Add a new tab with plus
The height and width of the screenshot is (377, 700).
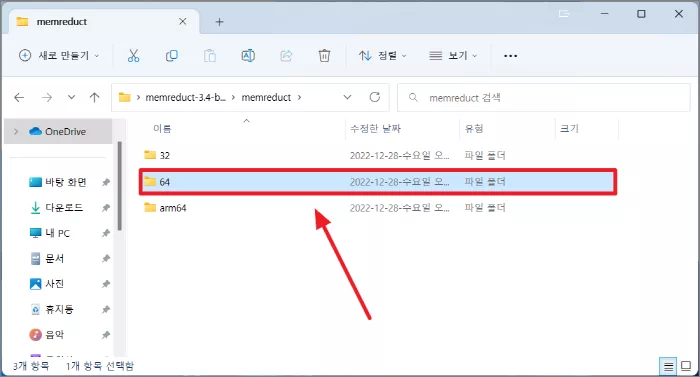[219, 21]
